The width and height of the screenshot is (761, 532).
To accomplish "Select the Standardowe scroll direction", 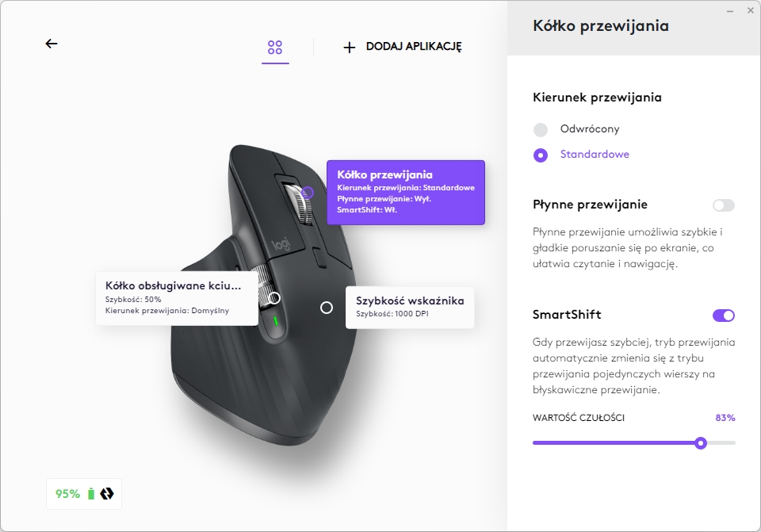I will point(540,155).
